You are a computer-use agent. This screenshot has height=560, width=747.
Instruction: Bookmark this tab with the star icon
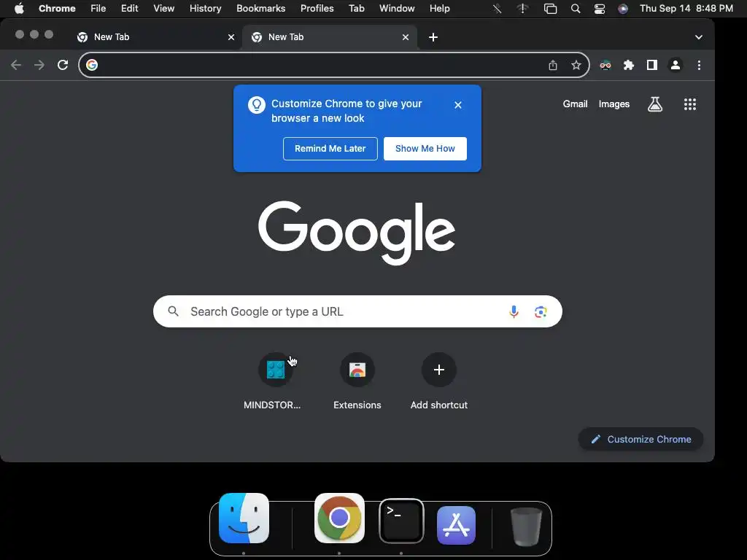pos(576,65)
